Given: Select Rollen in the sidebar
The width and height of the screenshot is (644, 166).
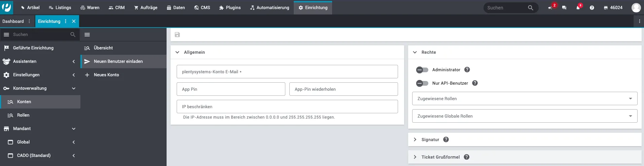Looking at the screenshot, I should (x=40, y=115).
